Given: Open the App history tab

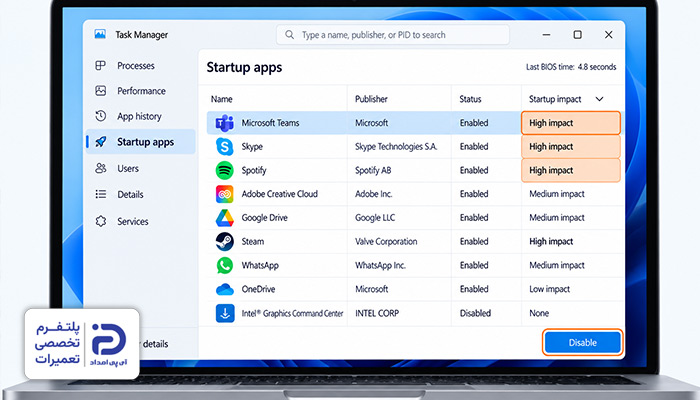Looking at the screenshot, I should (x=141, y=116).
